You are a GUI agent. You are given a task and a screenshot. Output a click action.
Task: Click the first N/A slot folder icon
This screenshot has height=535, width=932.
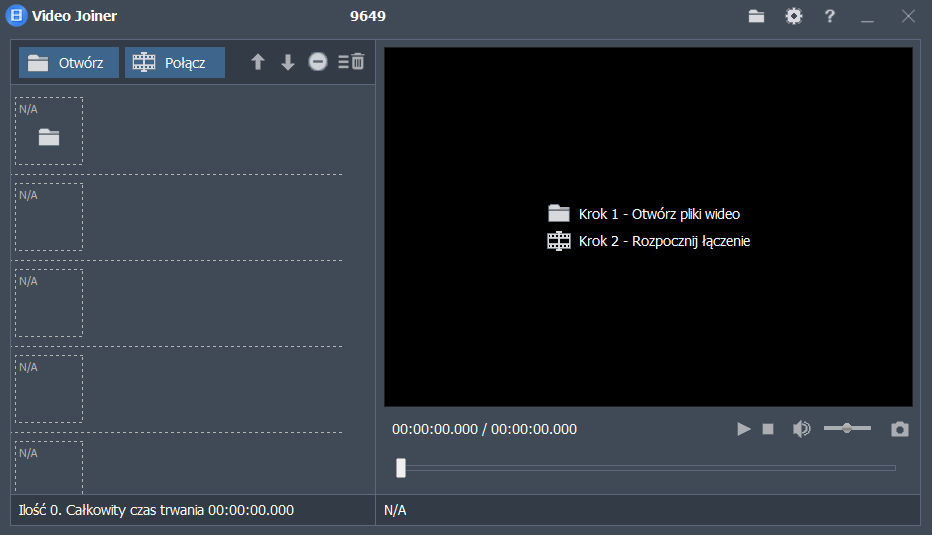[49, 137]
